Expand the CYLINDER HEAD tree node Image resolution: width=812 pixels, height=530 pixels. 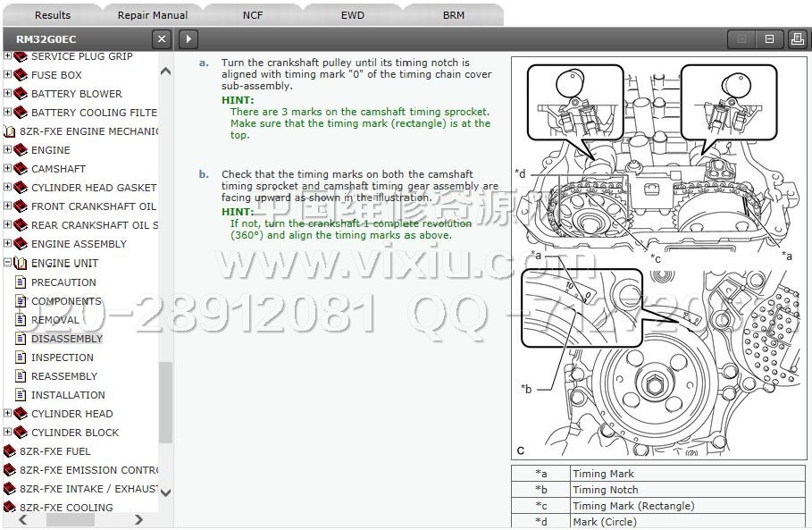[x=8, y=414]
